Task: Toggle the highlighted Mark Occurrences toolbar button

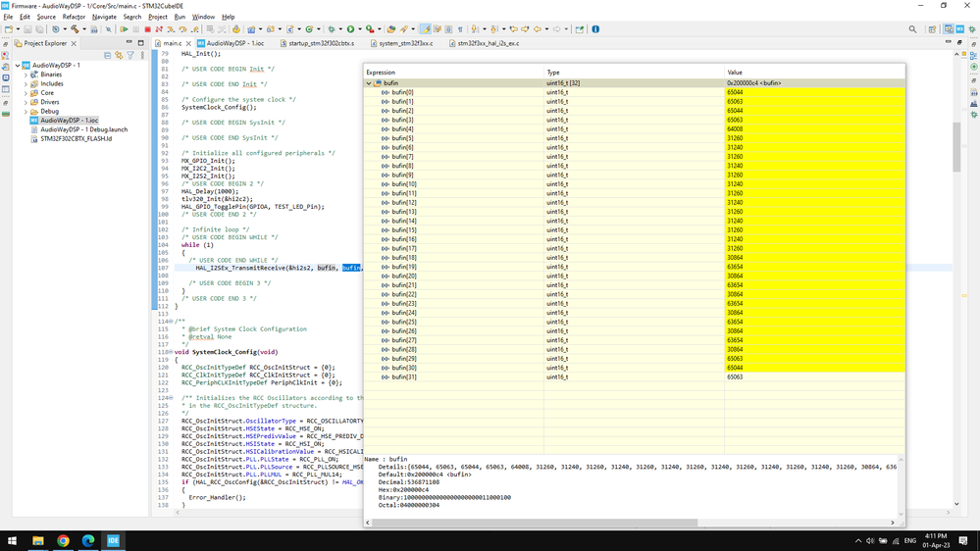Action: coord(425,29)
